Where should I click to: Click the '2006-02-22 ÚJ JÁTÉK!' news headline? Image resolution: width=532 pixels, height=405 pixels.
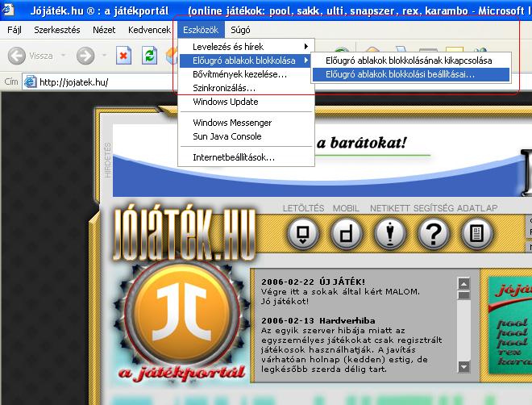pos(313,282)
